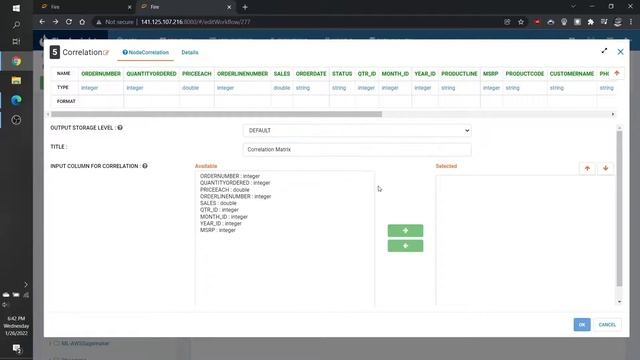Image resolution: width=640 pixels, height=360 pixels.
Task: Click the dialog vertical scrollbar
Action: click(x=619, y=208)
